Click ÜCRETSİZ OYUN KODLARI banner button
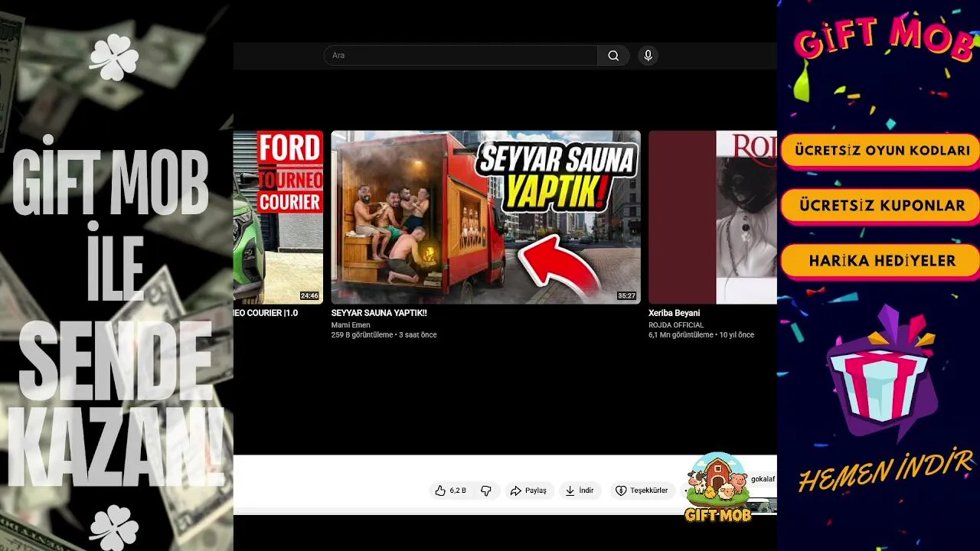980x551 pixels. pos(881,151)
